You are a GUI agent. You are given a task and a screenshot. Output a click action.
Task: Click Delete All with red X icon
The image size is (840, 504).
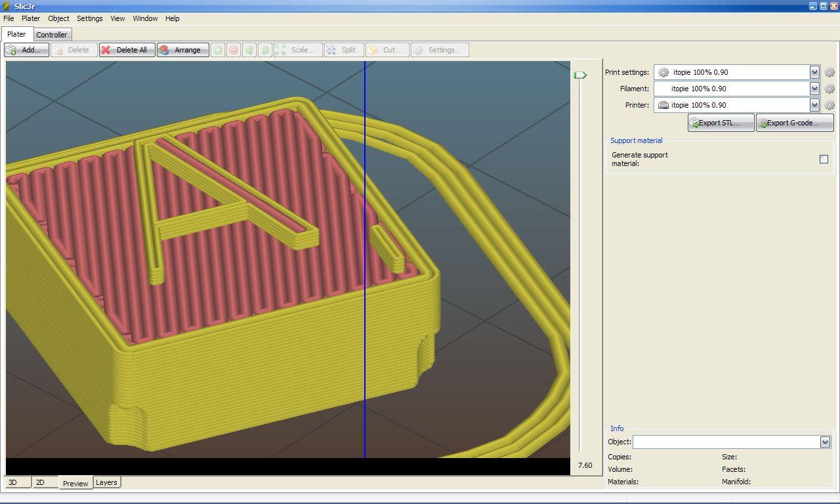[127, 50]
